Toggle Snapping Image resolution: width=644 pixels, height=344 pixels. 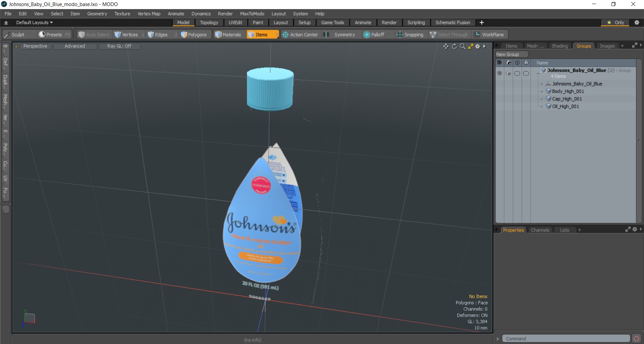pyautogui.click(x=410, y=35)
